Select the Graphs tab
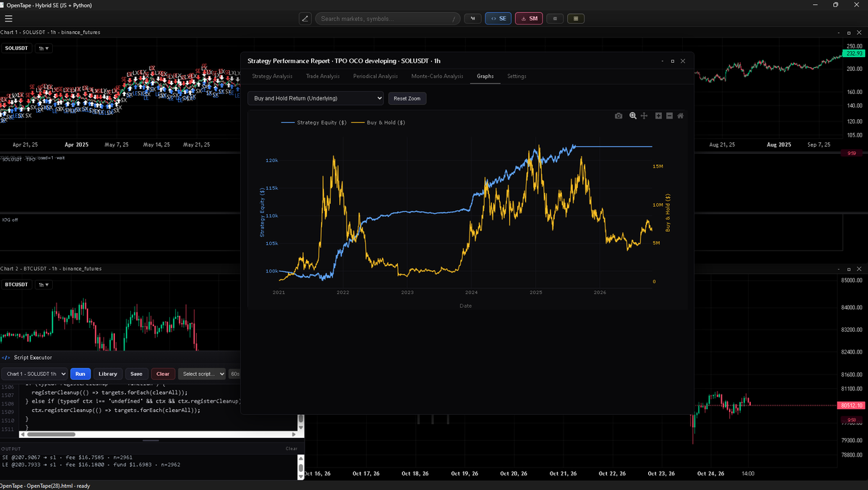868x490 pixels. click(485, 76)
